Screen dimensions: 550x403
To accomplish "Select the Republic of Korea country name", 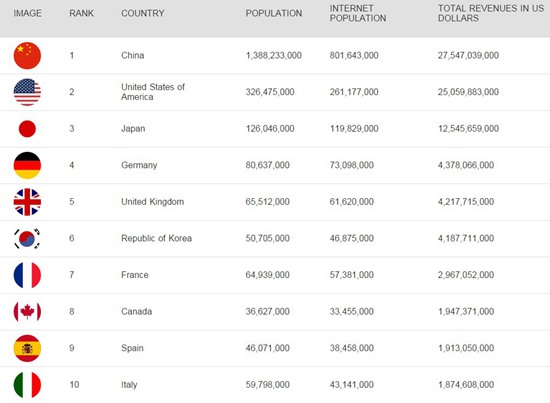I will [156, 239].
